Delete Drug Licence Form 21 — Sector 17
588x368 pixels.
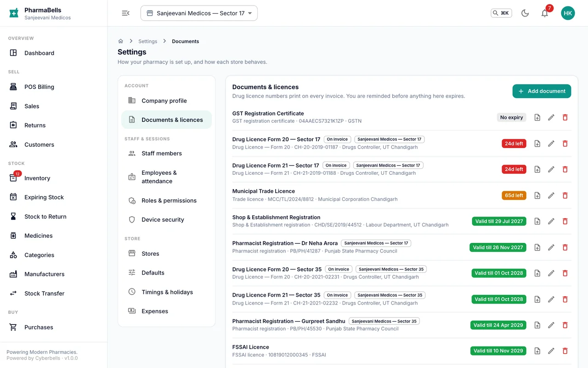click(x=565, y=169)
